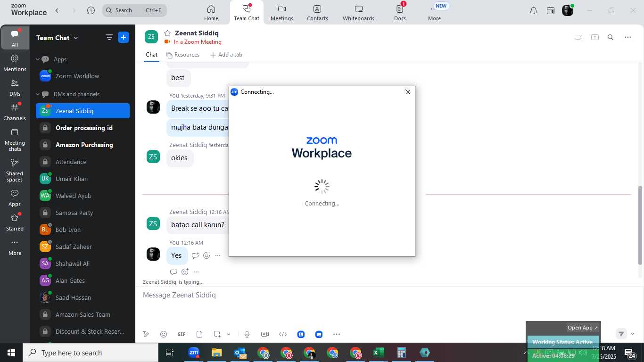Take a screenshot from composer toolbar

pos(217,334)
